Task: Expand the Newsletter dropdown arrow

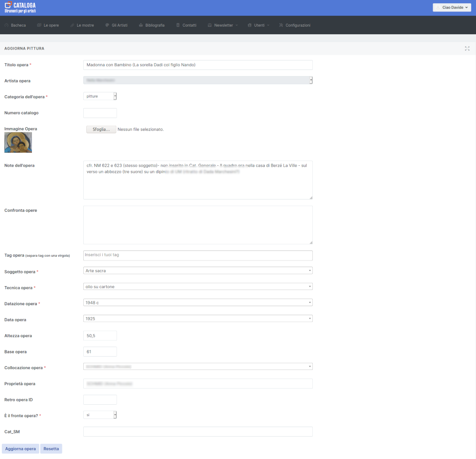Action: click(237, 26)
